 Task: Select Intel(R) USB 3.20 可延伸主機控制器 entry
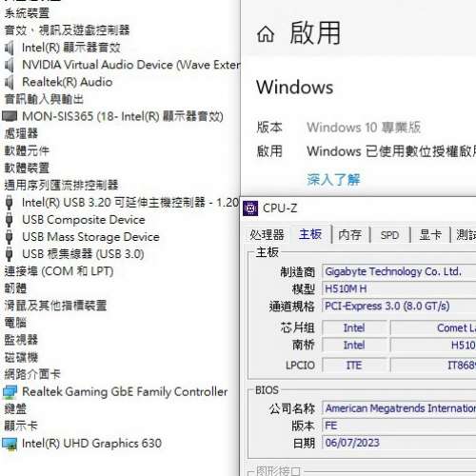click(130, 203)
